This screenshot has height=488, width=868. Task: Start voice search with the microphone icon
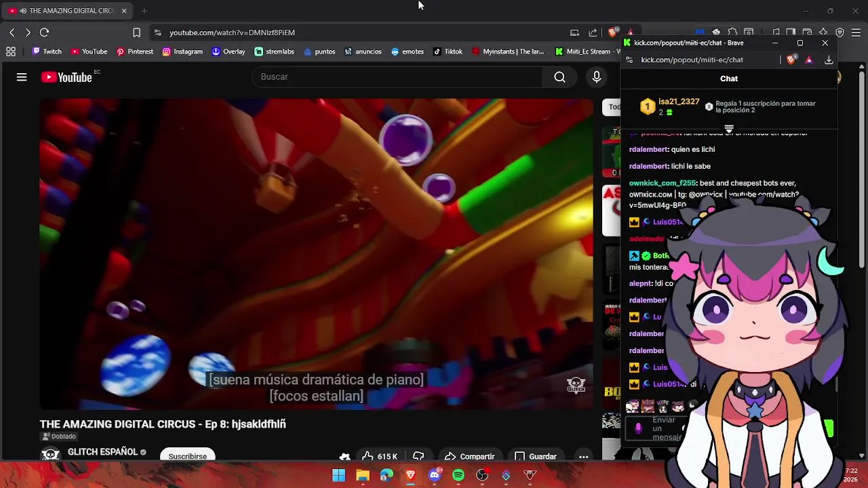click(597, 77)
